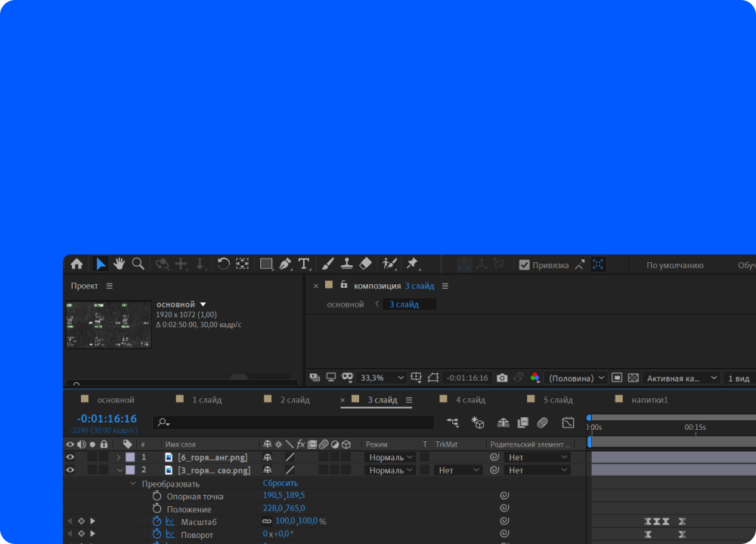Hide layer 1 6_горя...анг.png eye
Viewport: 756px width, 544px height.
pyautogui.click(x=70, y=457)
